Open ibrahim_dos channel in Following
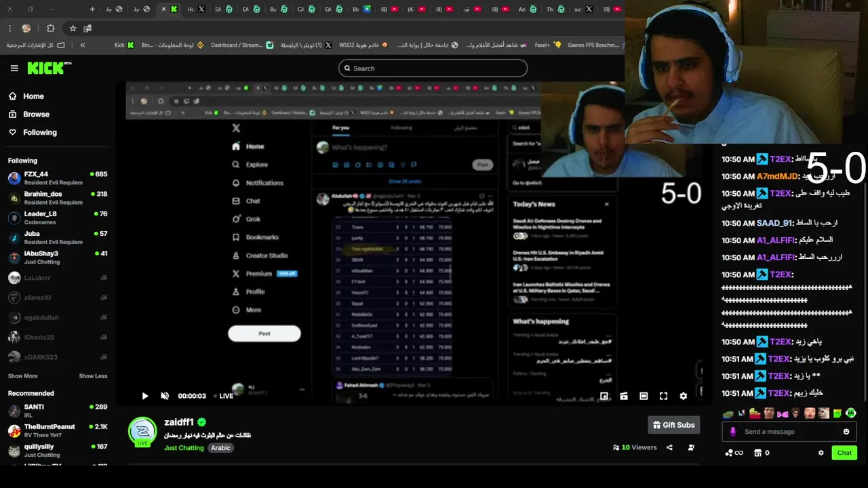The image size is (868, 488). (x=57, y=198)
